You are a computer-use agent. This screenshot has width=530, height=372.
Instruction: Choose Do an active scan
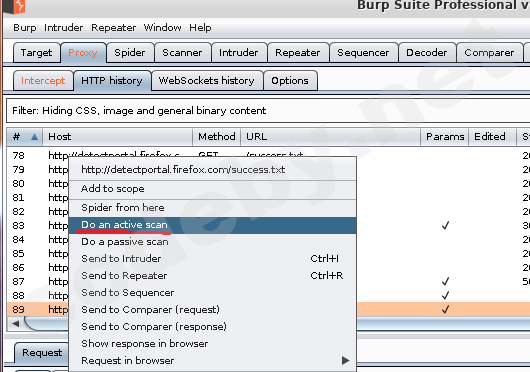[x=213, y=225]
